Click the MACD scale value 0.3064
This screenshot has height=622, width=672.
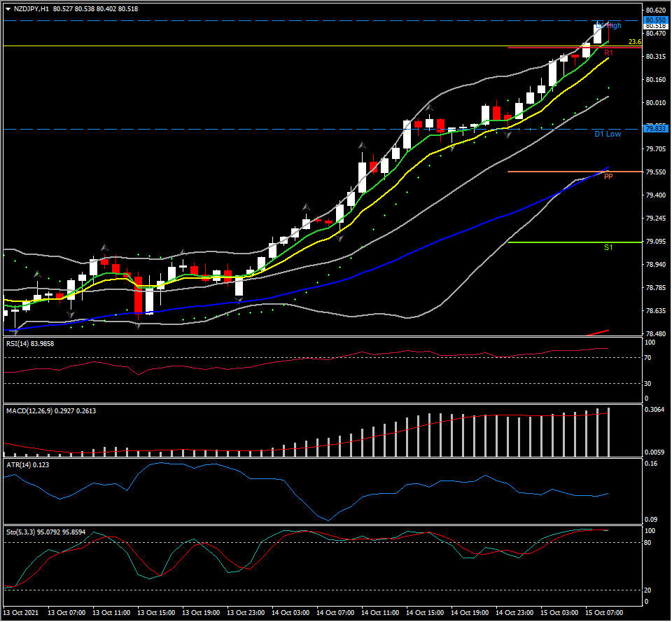pyautogui.click(x=655, y=410)
